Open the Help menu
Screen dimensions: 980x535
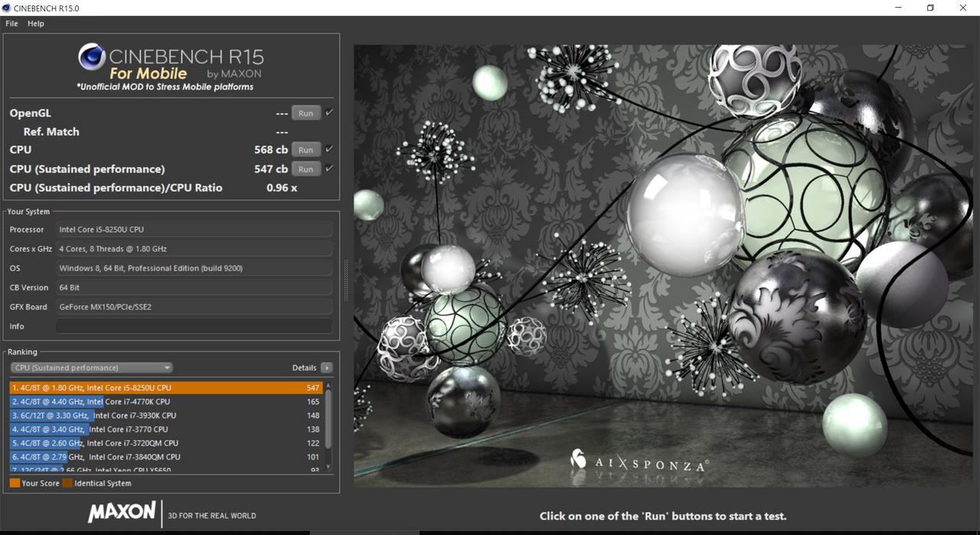click(x=36, y=24)
